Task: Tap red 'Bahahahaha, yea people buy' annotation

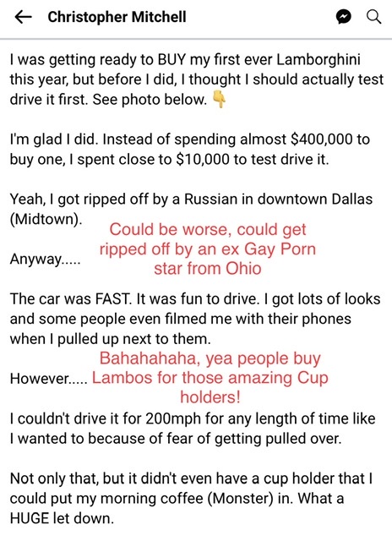Action: (210, 358)
